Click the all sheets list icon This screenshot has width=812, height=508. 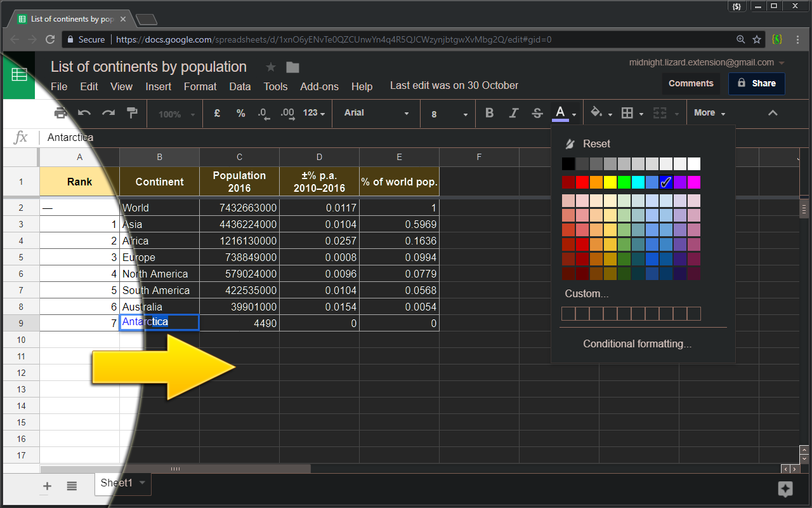[x=72, y=486]
